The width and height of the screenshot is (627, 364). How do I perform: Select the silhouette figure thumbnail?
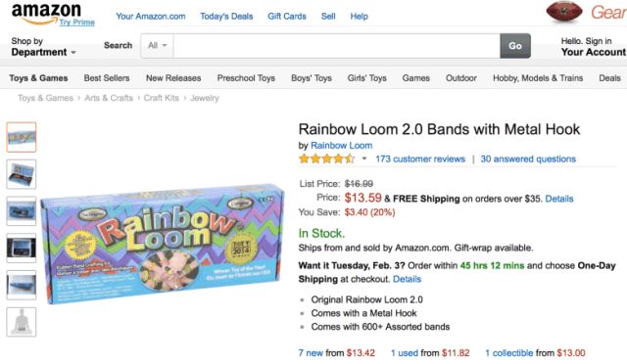(22, 322)
